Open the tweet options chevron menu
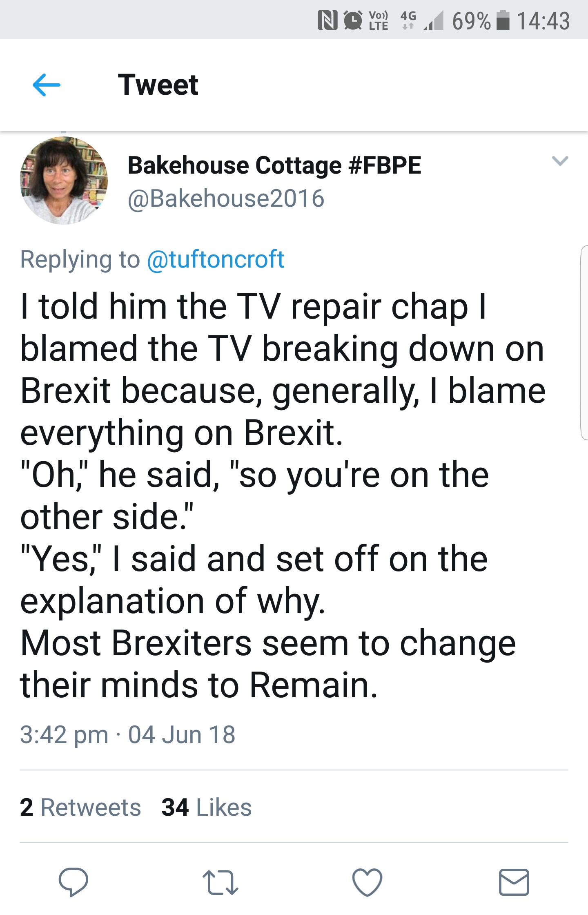 click(x=560, y=161)
